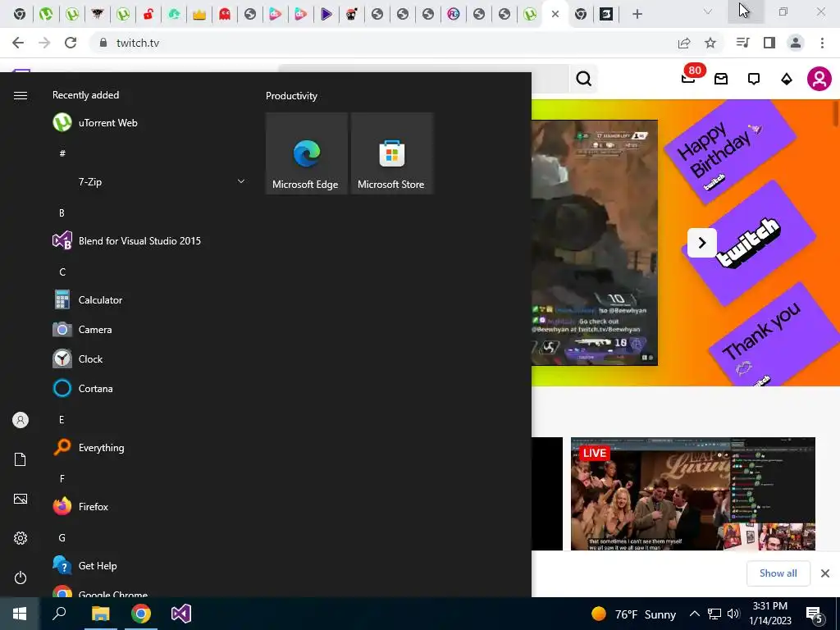Open the weather widget 76°F Sunny

(x=634, y=614)
